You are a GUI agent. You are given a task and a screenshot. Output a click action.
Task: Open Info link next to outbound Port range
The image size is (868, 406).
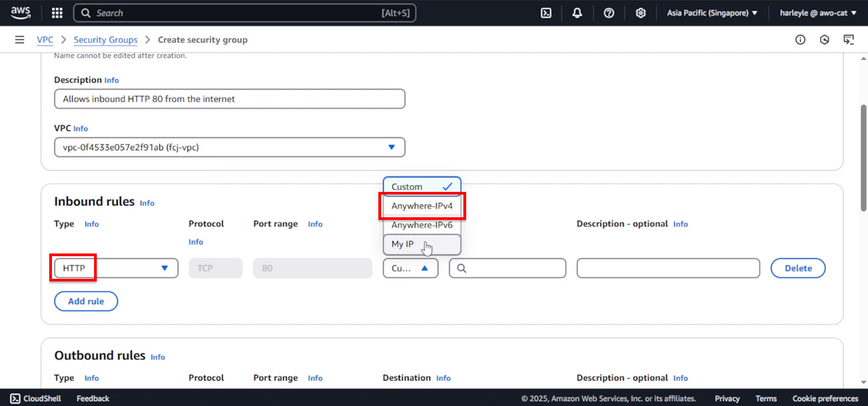click(315, 378)
